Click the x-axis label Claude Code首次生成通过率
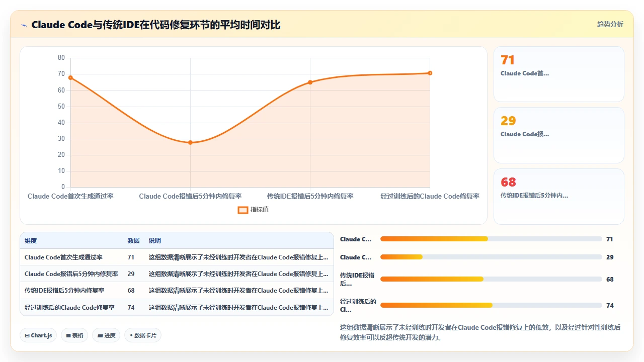Image resolution: width=644 pixels, height=362 pixels. point(70,196)
